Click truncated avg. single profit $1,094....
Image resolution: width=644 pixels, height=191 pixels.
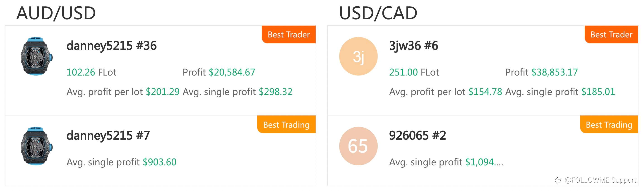pos(484,162)
